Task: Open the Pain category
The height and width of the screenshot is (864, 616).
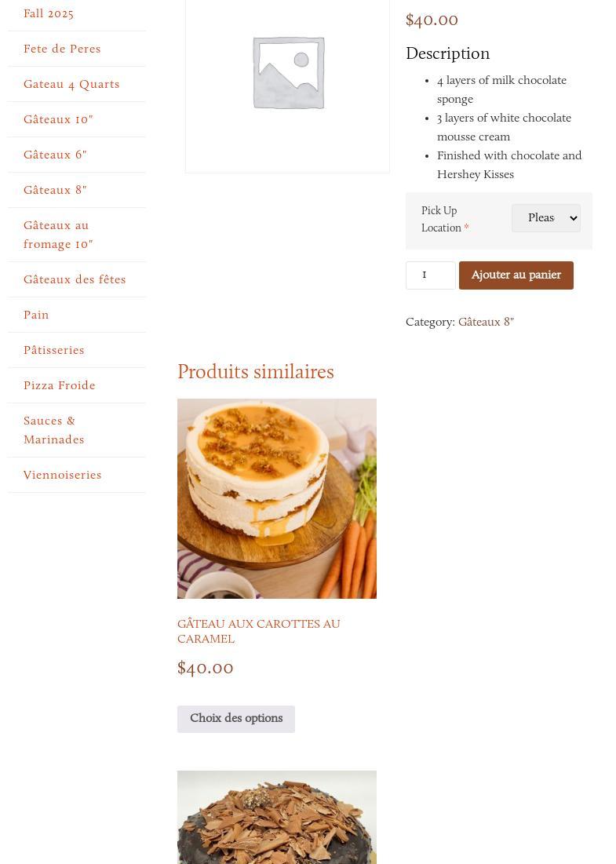Action: pyautogui.click(x=36, y=315)
